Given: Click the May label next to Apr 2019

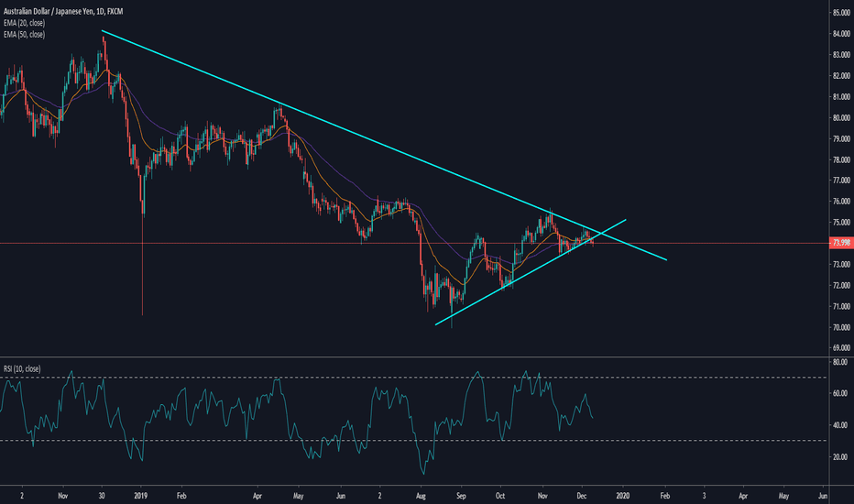Looking at the screenshot, I should [298, 496].
